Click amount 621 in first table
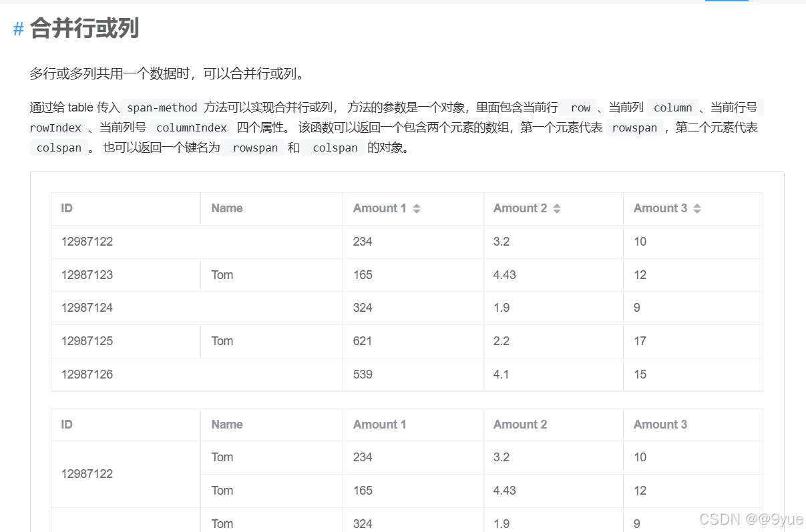 click(363, 341)
